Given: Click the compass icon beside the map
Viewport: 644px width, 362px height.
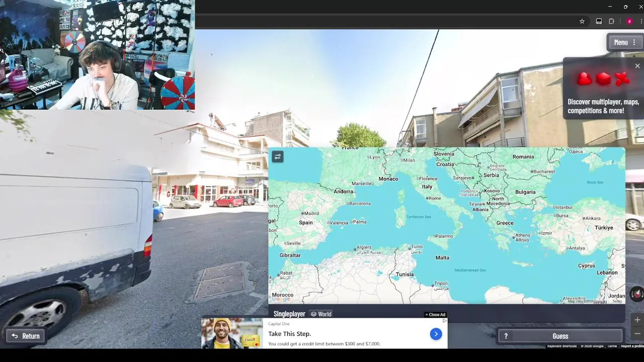Looking at the screenshot, I should 637,294.
